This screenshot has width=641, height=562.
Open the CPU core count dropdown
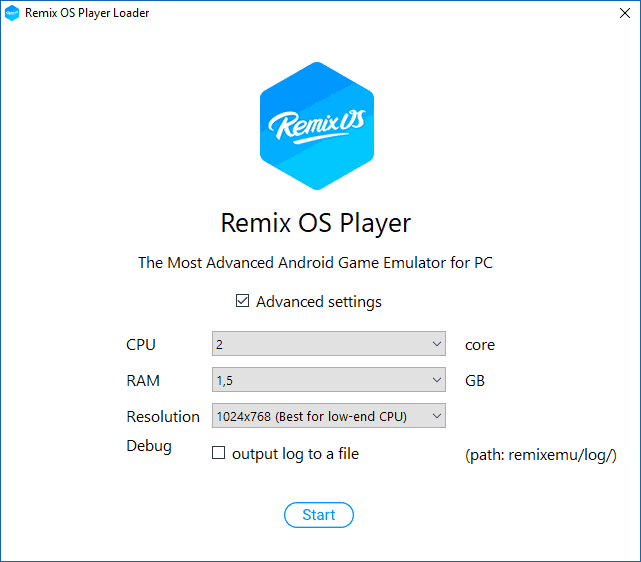click(x=329, y=344)
